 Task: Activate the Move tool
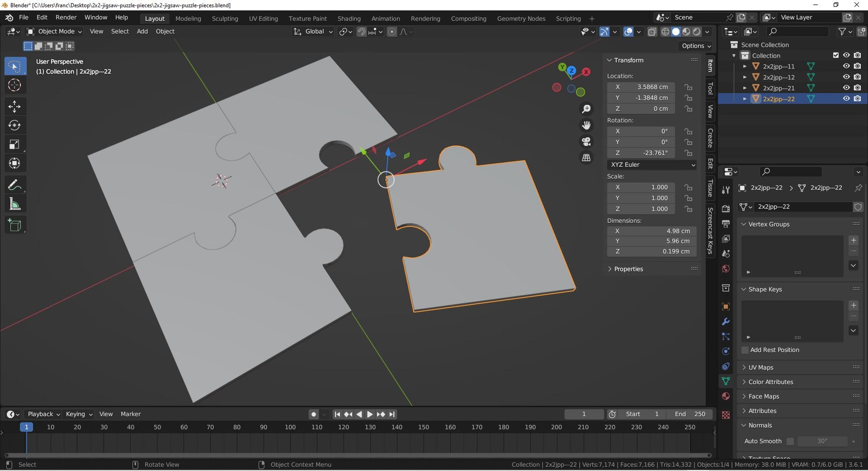[x=14, y=107]
